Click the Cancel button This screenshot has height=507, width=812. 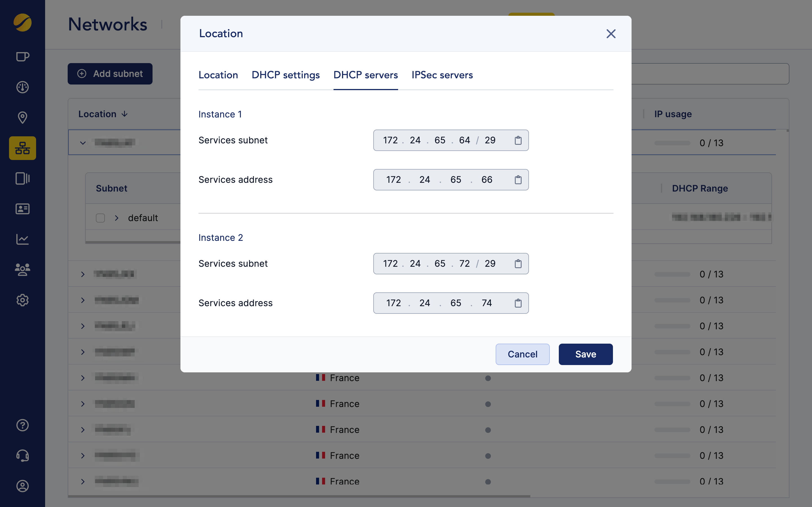(522, 354)
